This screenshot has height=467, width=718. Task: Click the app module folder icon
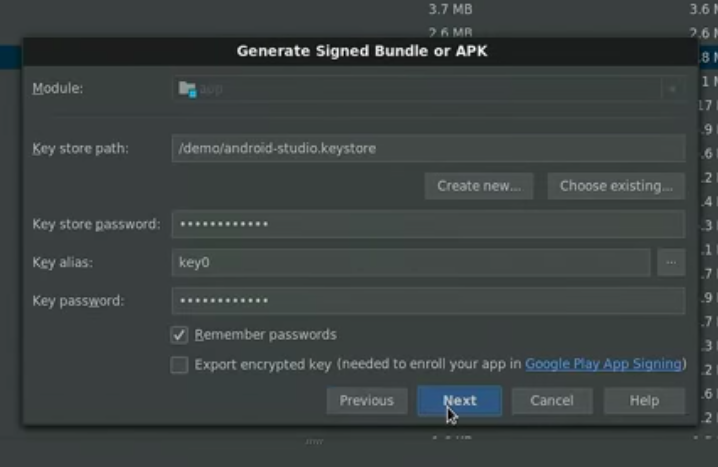(187, 89)
